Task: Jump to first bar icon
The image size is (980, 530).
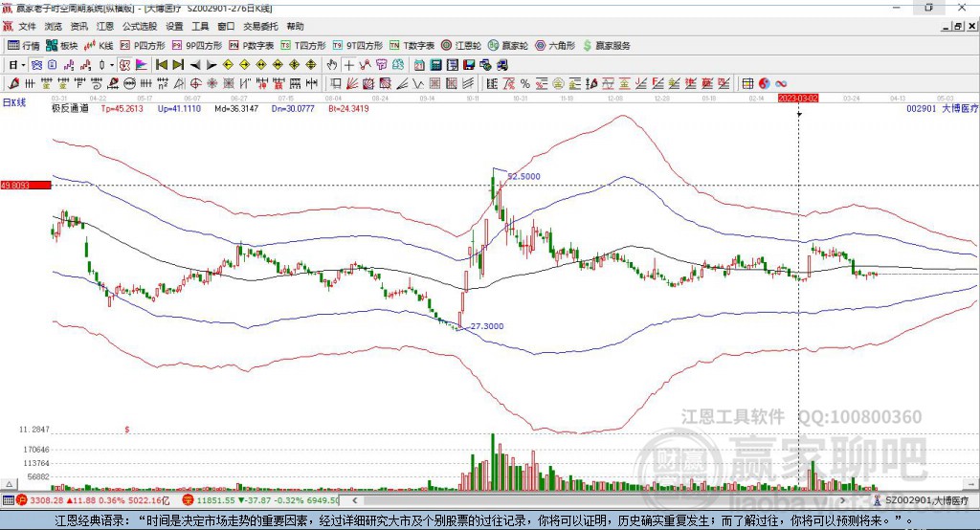Action: click(x=161, y=65)
